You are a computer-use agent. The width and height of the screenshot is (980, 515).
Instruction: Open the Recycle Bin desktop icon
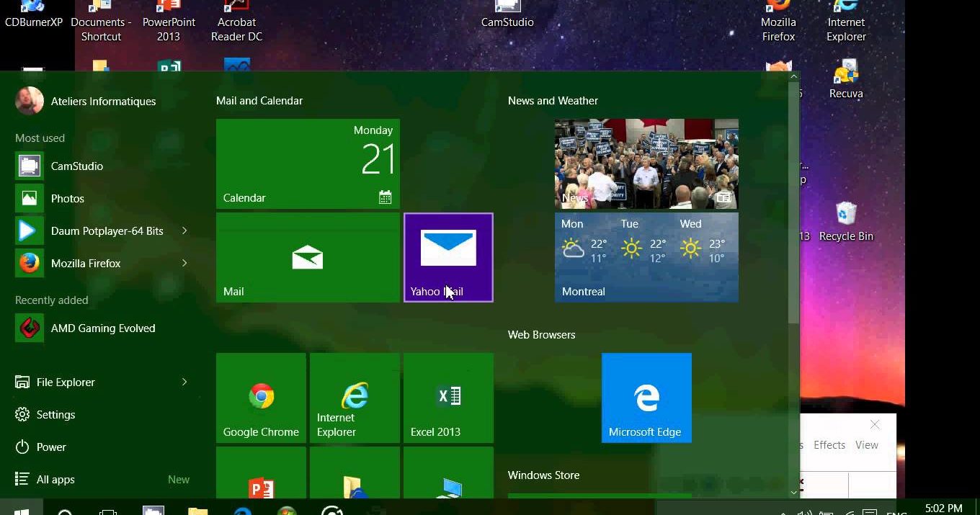click(x=846, y=221)
